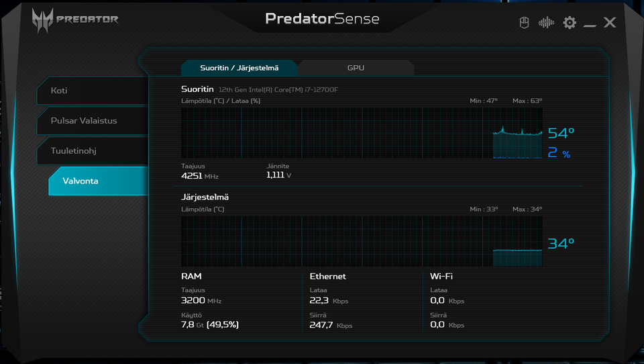Click the Suoritin temperature graph
Screen dimensions: 644x364
(362, 133)
